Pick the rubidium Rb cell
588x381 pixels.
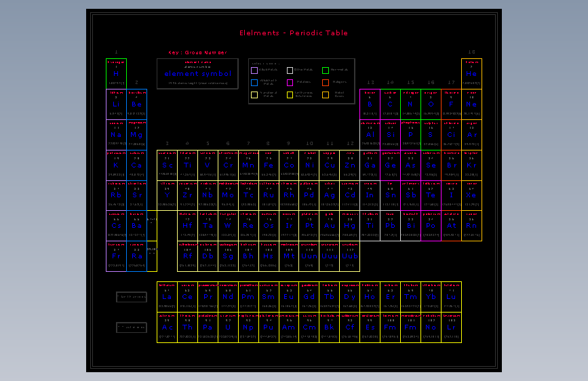tap(116, 195)
